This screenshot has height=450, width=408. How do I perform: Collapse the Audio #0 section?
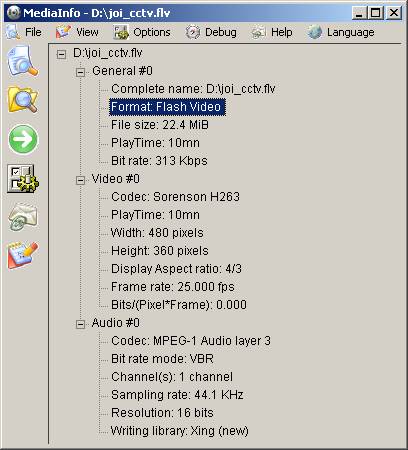80,324
